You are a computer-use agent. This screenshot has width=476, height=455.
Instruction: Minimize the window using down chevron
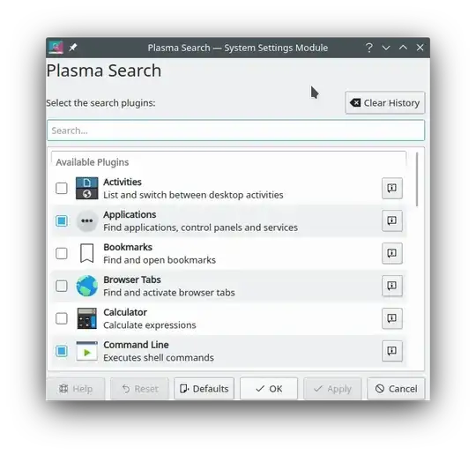point(386,48)
